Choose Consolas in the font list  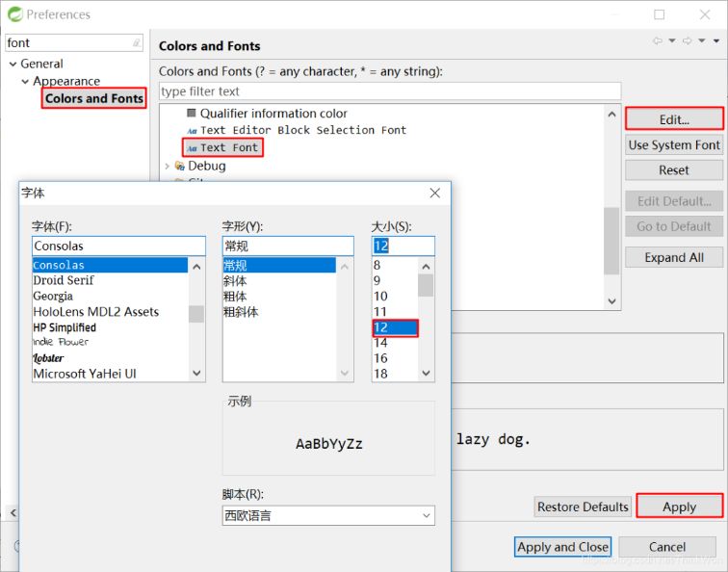pos(110,265)
